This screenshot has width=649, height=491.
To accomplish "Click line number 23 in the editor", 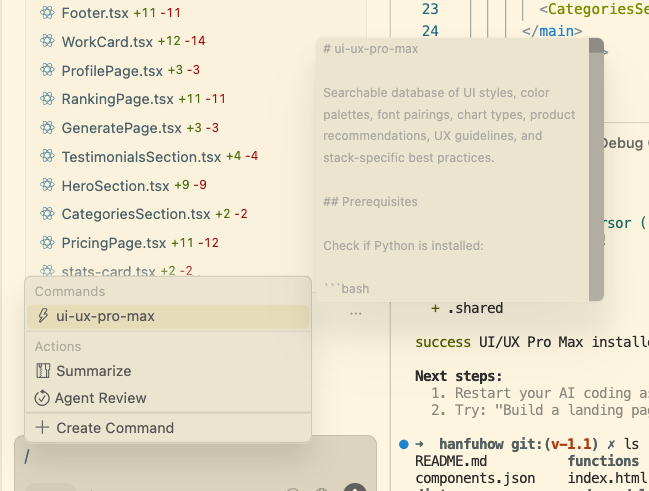I will coord(430,9).
